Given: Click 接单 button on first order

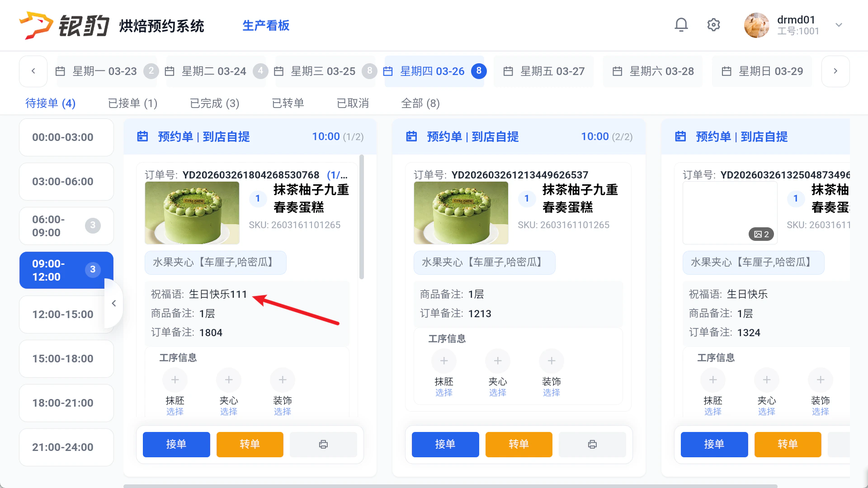Looking at the screenshot, I should [176, 445].
